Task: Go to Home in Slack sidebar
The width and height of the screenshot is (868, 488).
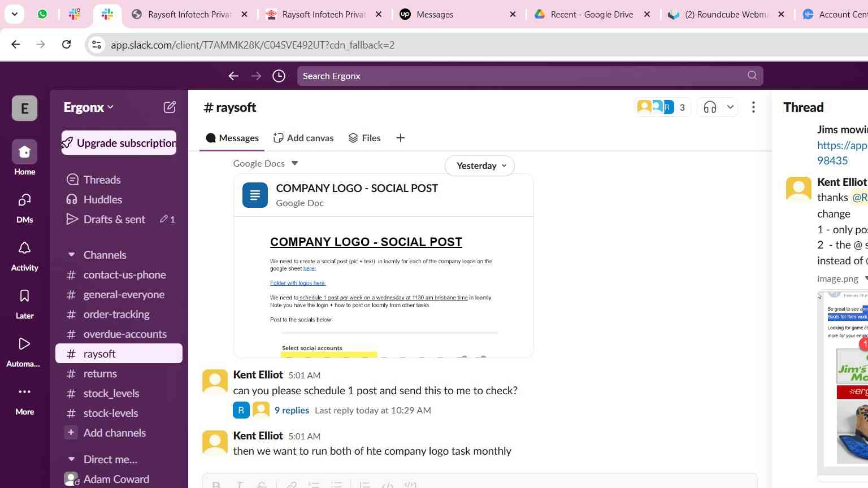Action: 24,158
